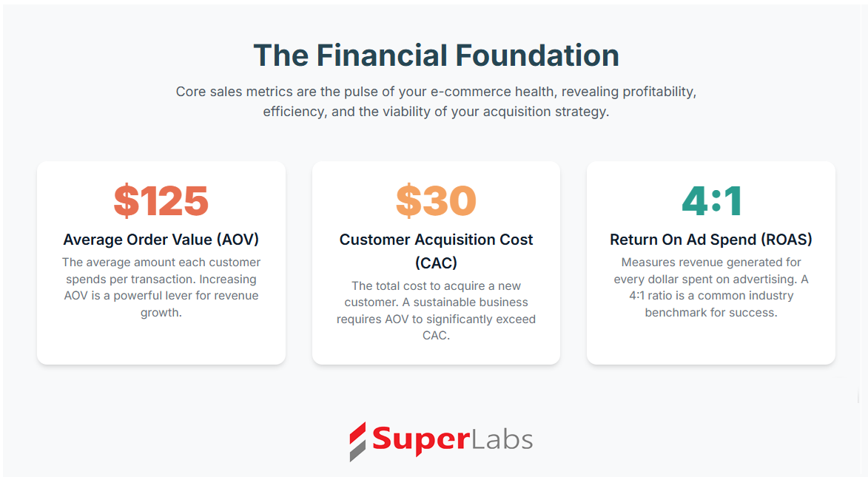
Task: Click the word 'Labs' in the logo
Action: [502, 440]
